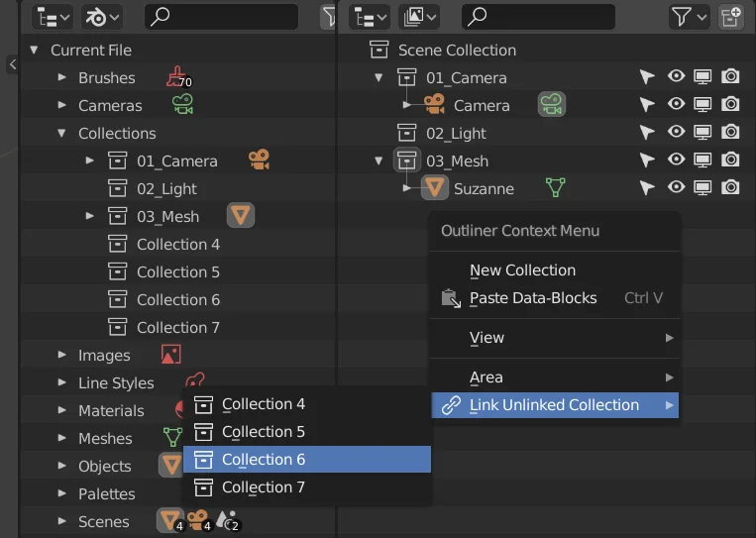Click the Suzanne mesh data triangle icon
This screenshot has height=538, width=756.
[x=556, y=188]
